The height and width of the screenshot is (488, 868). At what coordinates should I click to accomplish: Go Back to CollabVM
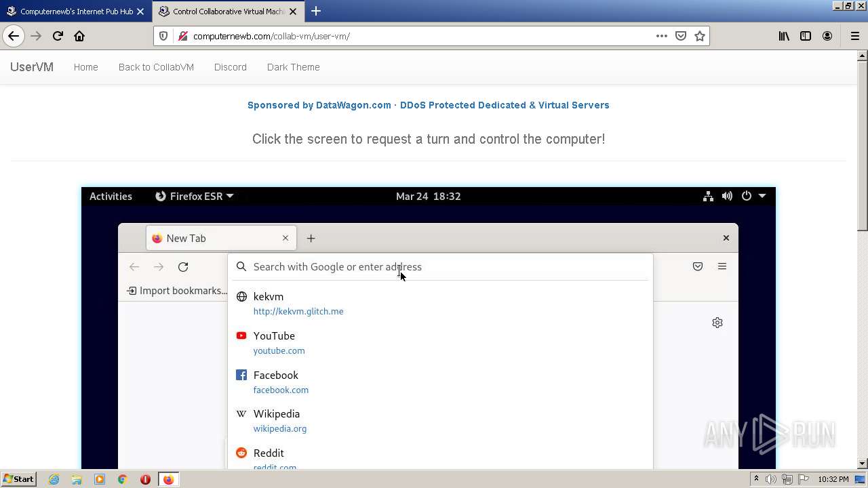click(156, 67)
